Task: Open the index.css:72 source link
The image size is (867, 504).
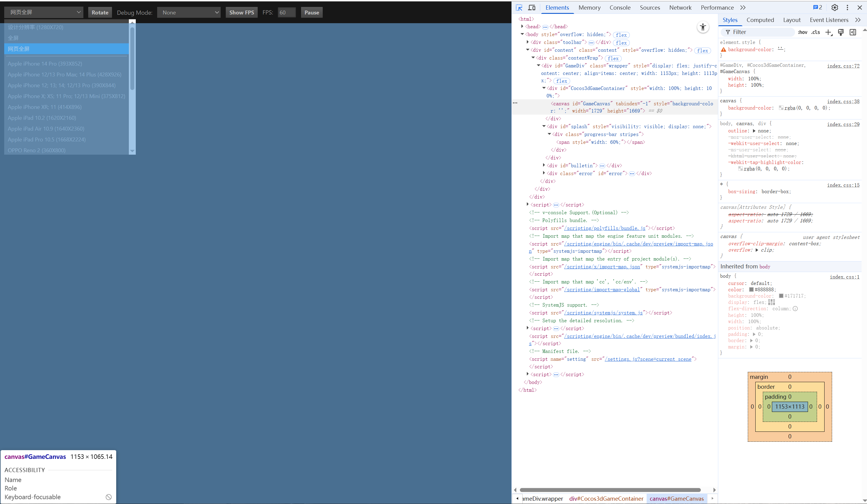Action: (843, 66)
